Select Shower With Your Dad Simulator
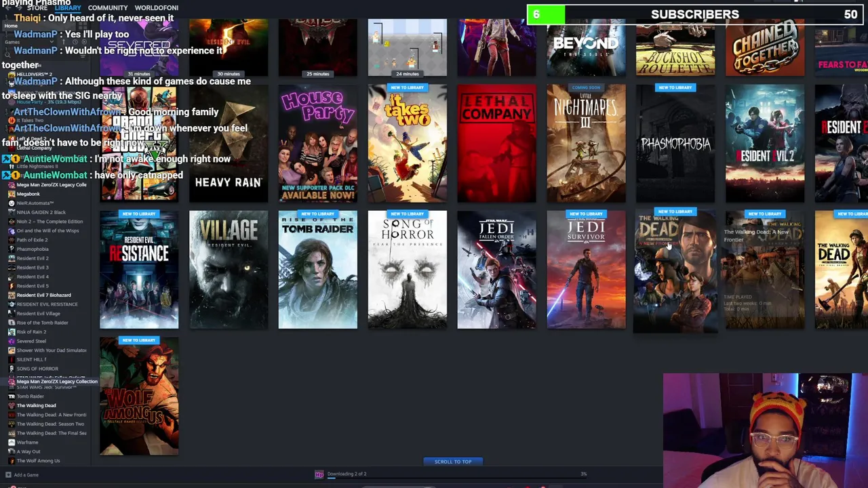Viewport: 868px width, 488px height. coord(52,350)
